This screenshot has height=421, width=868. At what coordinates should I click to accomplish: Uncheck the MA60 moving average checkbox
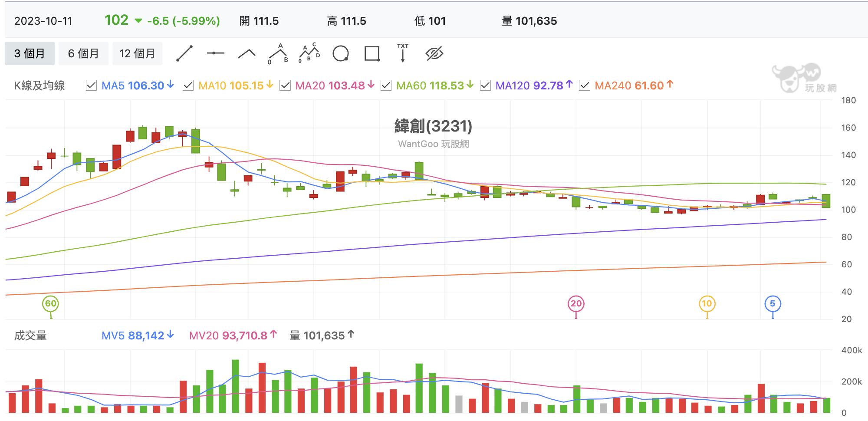[x=386, y=86]
